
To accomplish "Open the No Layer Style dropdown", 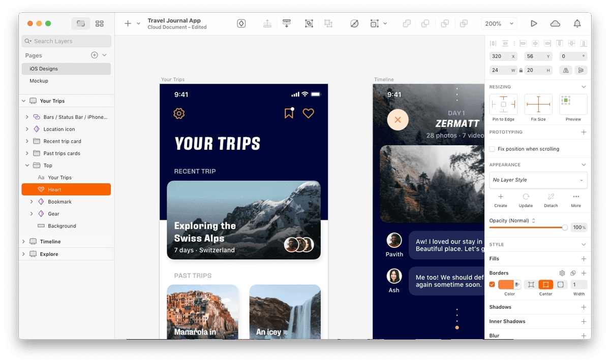I will [538, 180].
